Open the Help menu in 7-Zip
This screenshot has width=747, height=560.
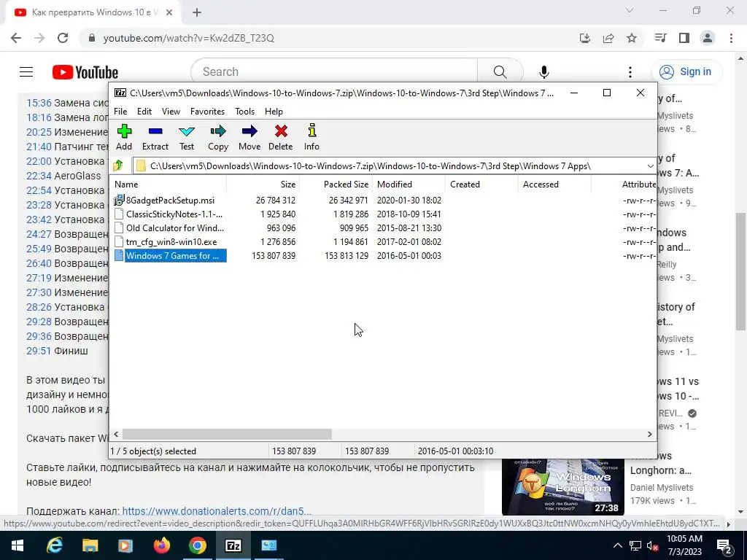(274, 112)
